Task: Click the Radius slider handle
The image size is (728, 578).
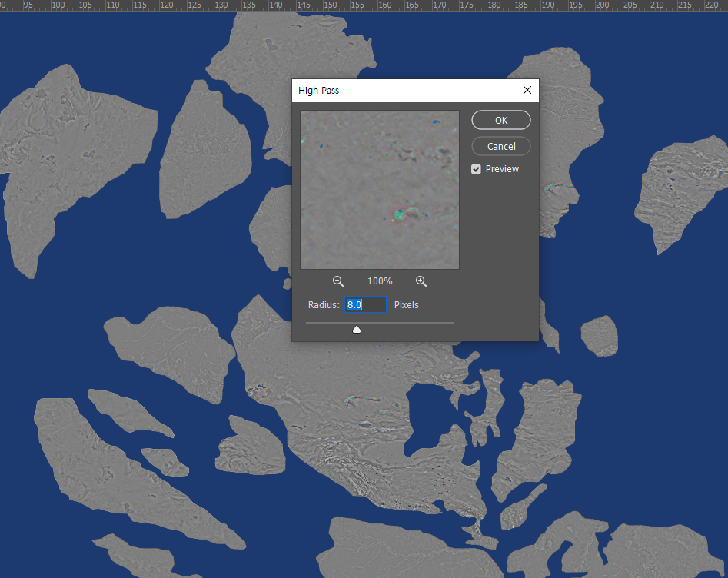Action: tap(357, 329)
